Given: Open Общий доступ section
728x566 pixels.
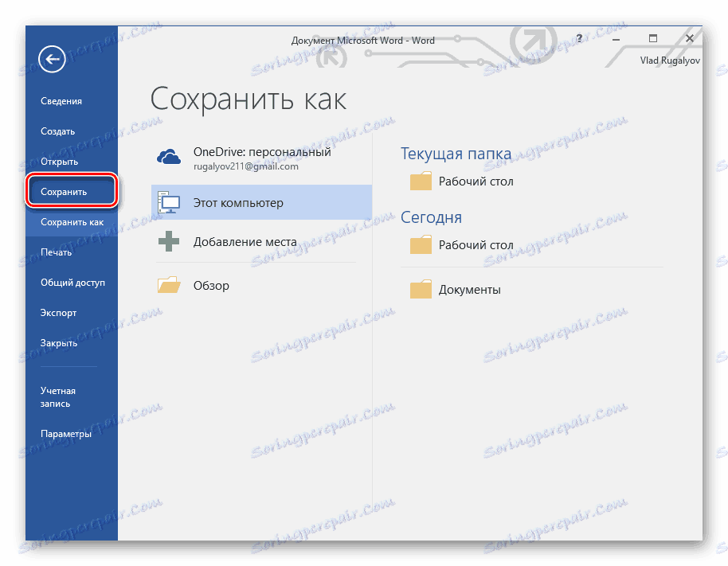Looking at the screenshot, I should (x=72, y=283).
